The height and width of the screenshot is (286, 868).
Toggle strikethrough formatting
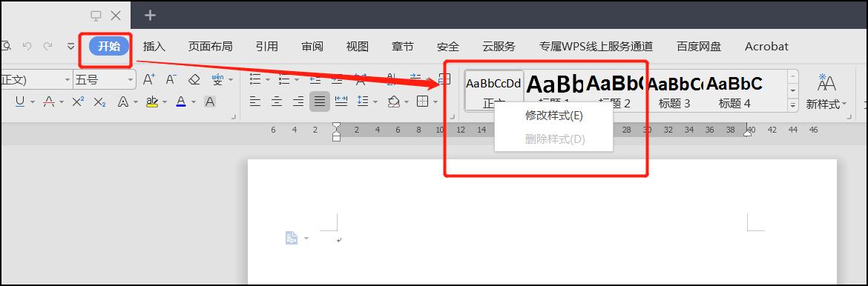(49, 102)
